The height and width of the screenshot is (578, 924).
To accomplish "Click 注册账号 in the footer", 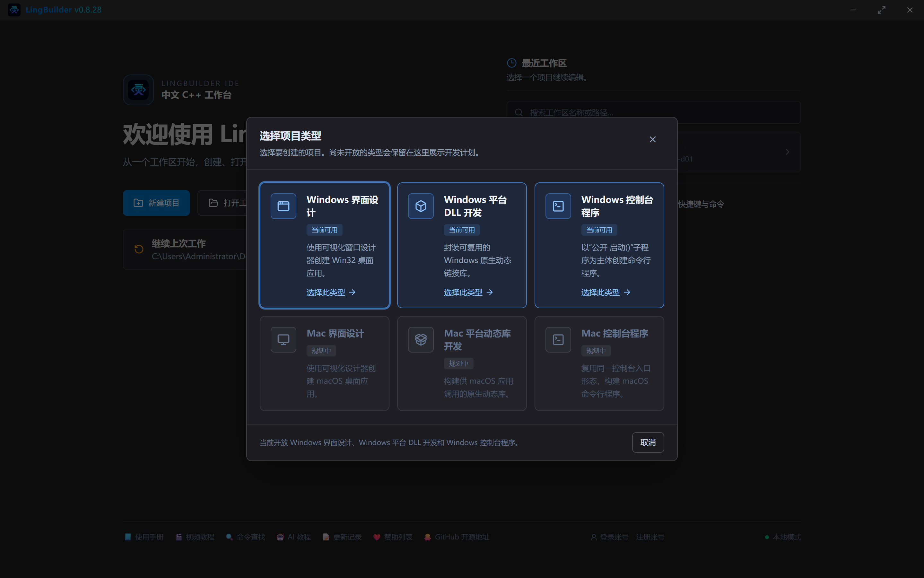I will [650, 537].
